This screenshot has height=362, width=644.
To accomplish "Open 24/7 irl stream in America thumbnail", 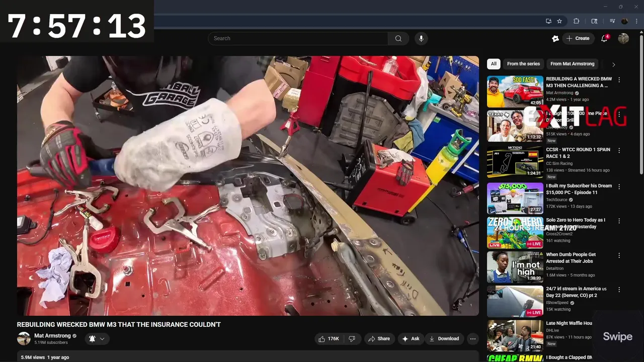I will pyautogui.click(x=515, y=302).
